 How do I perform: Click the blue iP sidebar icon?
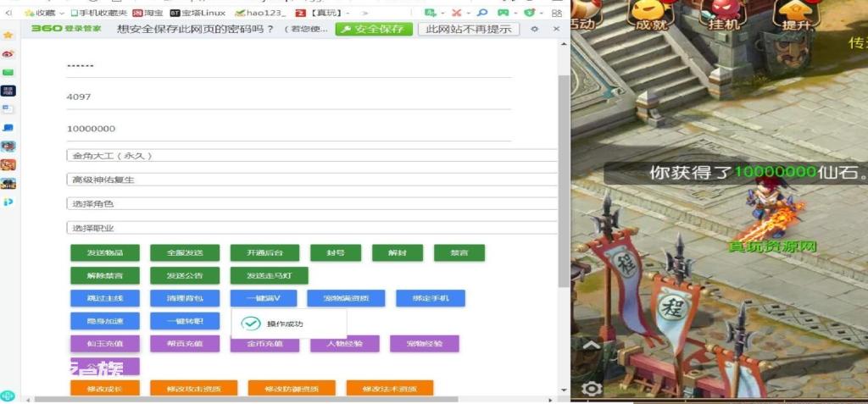pos(8,202)
